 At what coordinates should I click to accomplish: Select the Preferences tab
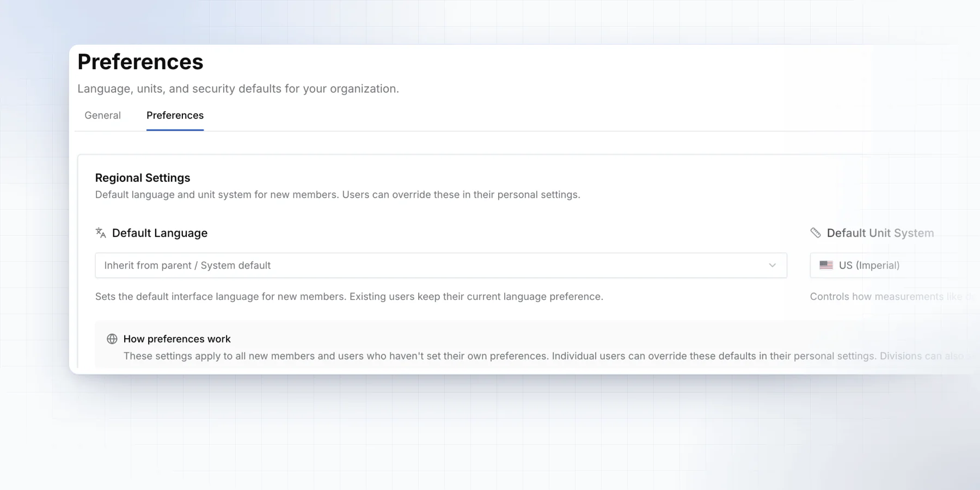tap(175, 115)
